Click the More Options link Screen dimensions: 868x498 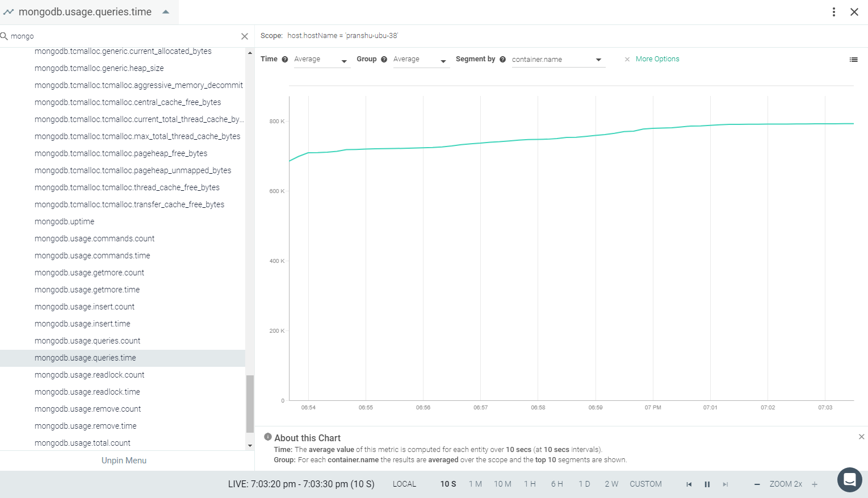coord(657,59)
